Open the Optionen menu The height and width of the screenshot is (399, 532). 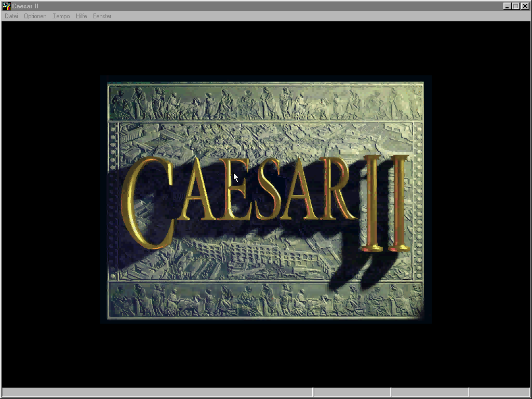35,16
